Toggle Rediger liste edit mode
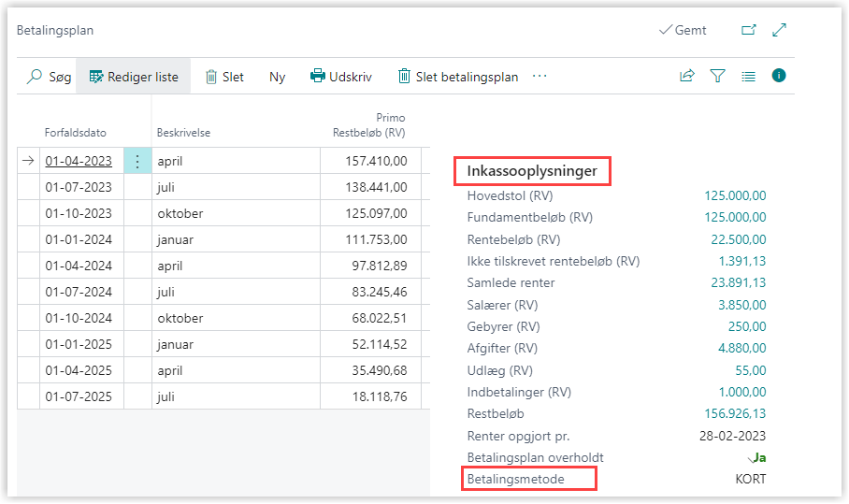The width and height of the screenshot is (849, 504). (133, 77)
